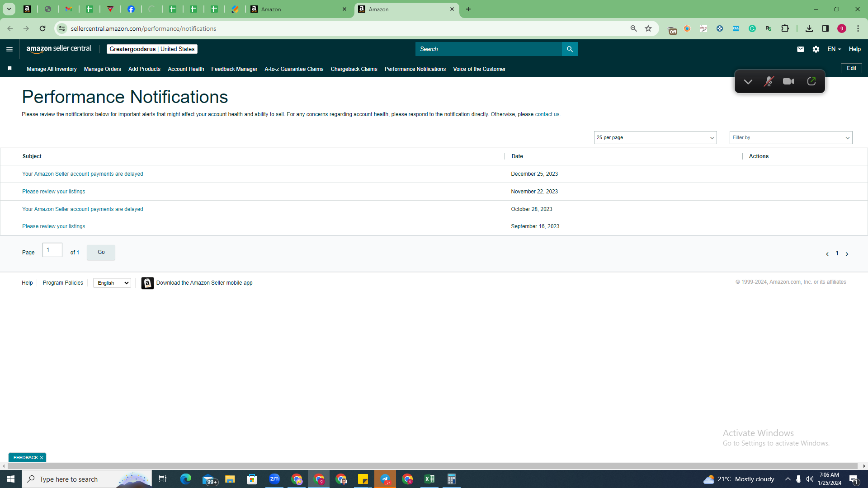Collapse the meeting overlay with chevron
868x488 pixels.
point(748,82)
